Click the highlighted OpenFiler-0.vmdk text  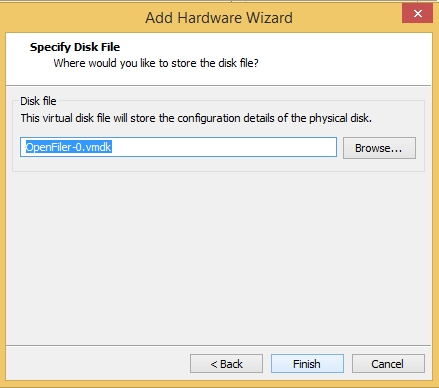(69, 147)
